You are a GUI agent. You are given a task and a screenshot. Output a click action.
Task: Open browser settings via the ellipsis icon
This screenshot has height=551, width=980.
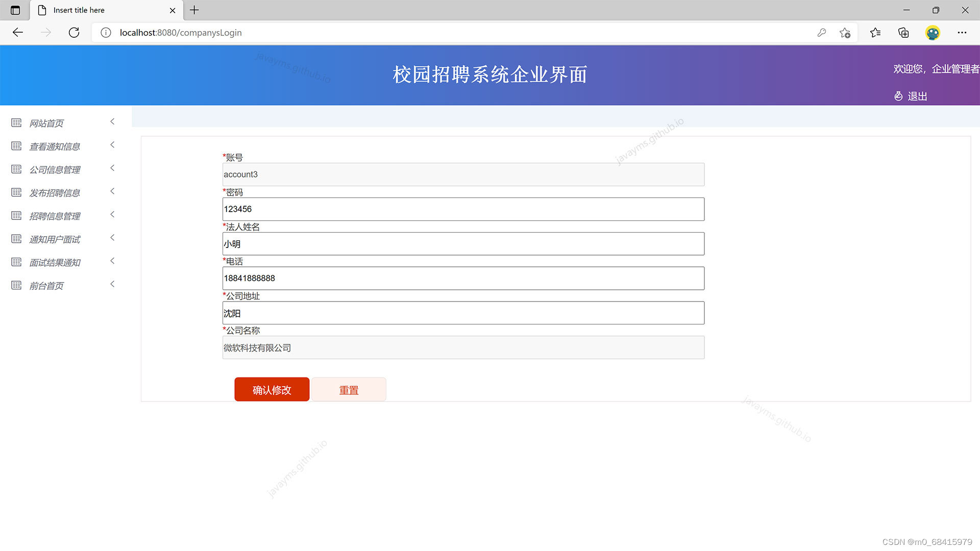click(962, 32)
